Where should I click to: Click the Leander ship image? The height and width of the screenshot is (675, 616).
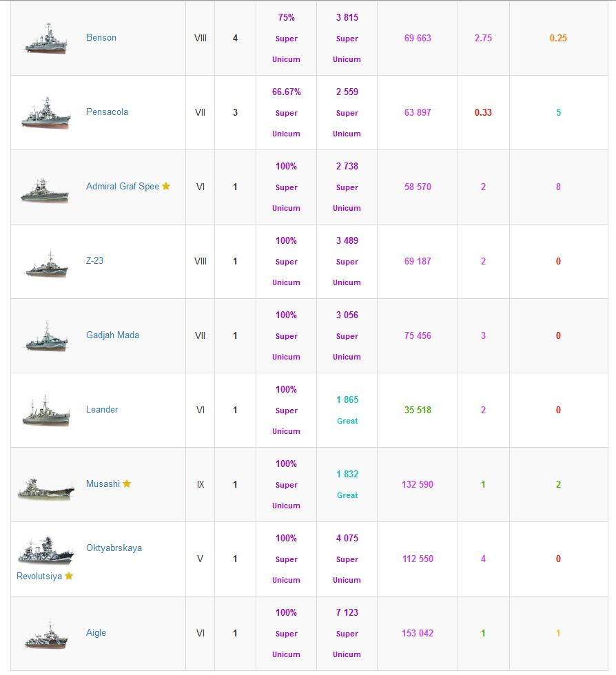pyautogui.click(x=45, y=411)
